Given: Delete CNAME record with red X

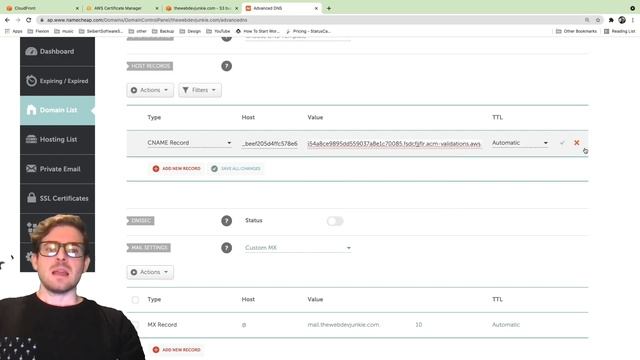Looking at the screenshot, I should (x=576, y=142).
